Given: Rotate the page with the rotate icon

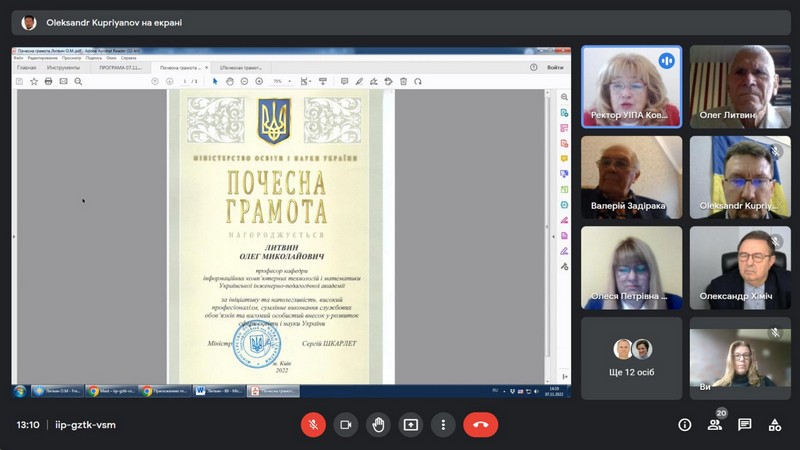Looking at the screenshot, I should [x=418, y=81].
